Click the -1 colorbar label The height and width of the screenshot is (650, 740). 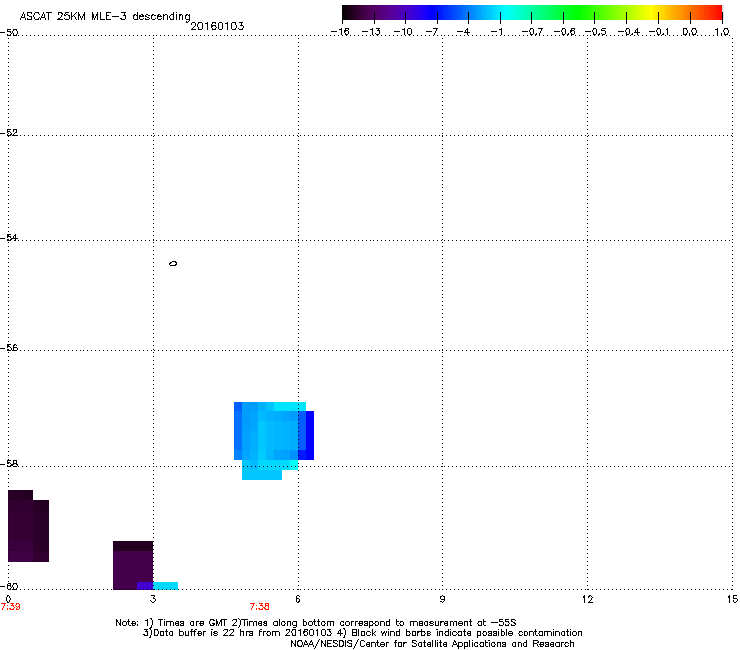click(x=496, y=32)
